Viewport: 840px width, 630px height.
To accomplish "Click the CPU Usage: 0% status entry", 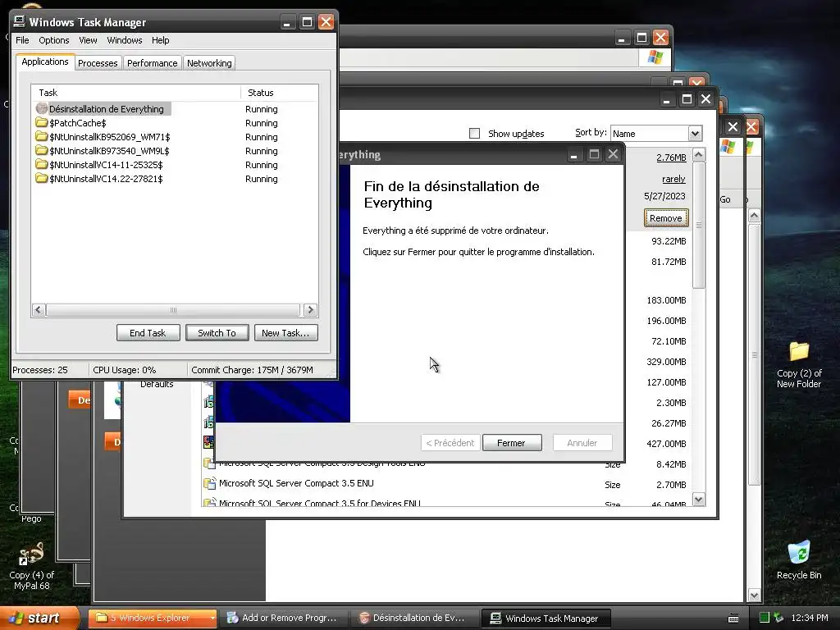I will [125, 370].
